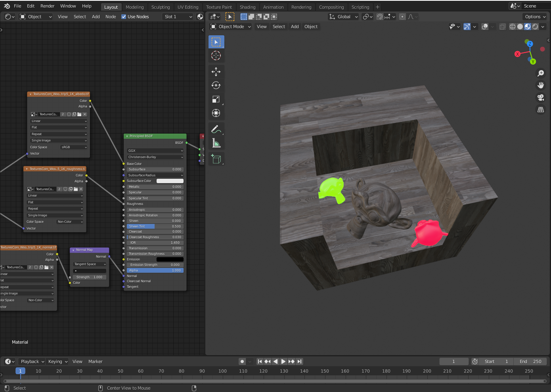Click the Blender logo icon
551x392 pixels.
(7, 6)
